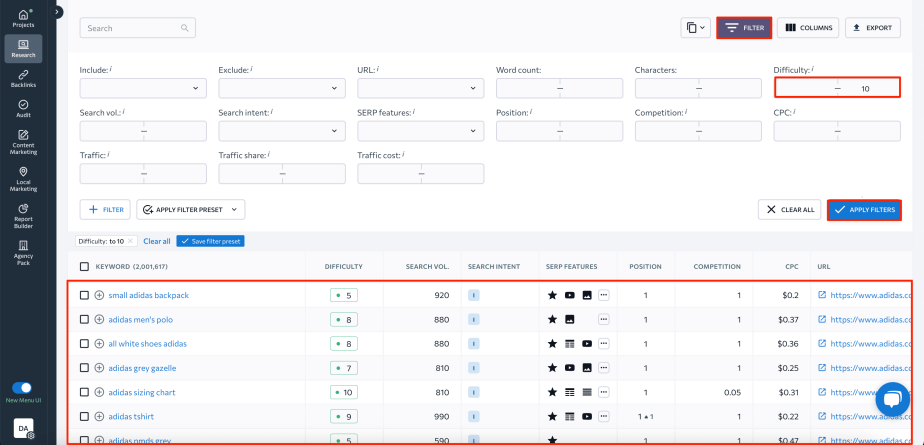Open the Search intent dropdown
Image resolution: width=924 pixels, height=445 pixels.
tap(281, 131)
